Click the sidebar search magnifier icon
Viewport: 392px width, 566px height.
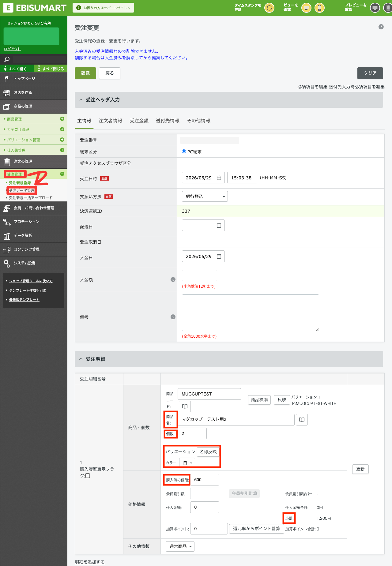(x=7, y=59)
